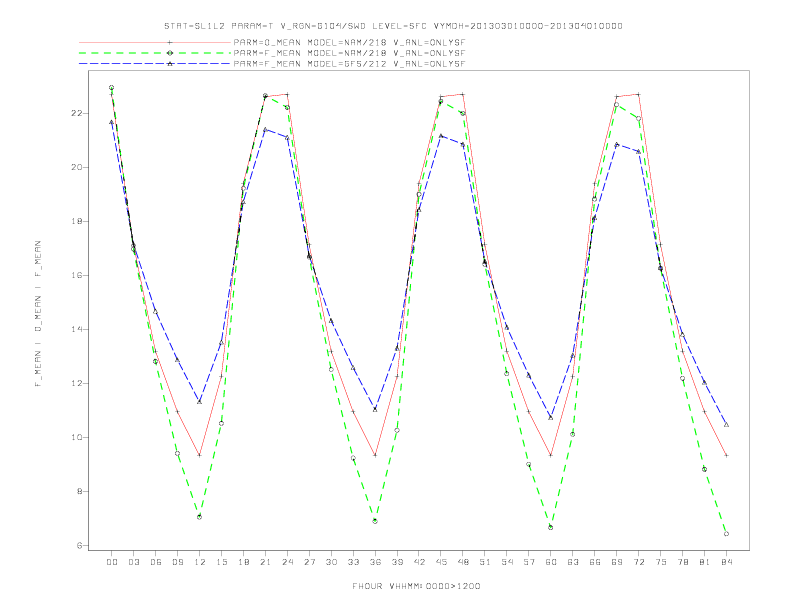This screenshot has width=792, height=612.
Task: Click x-axis forecast hour label 00
Action: coord(112,562)
